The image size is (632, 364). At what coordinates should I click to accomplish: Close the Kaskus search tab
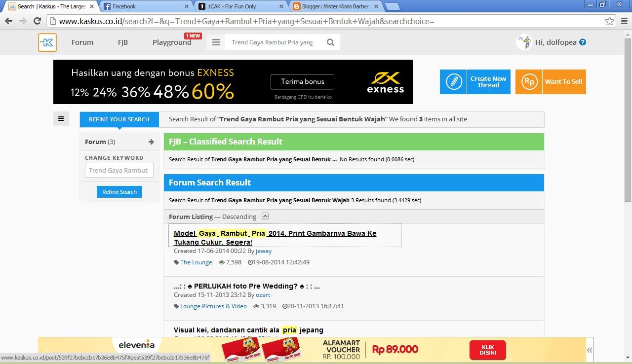91,6
